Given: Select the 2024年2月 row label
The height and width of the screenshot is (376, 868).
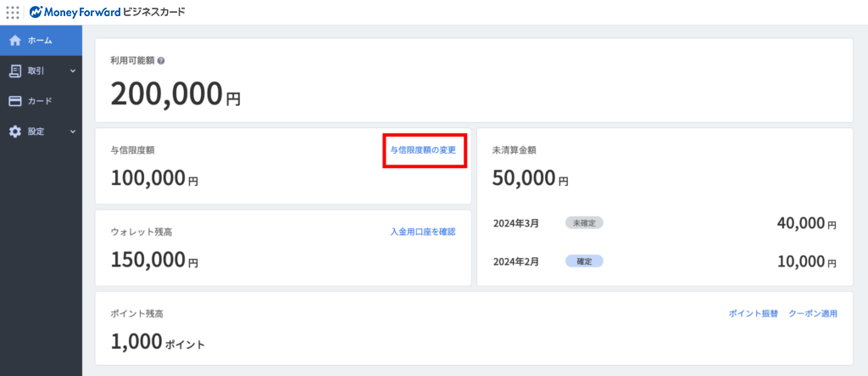Looking at the screenshot, I should point(515,261).
